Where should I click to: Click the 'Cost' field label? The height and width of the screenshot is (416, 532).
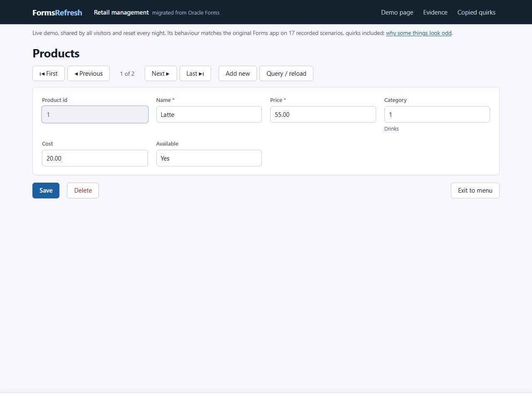(x=47, y=144)
